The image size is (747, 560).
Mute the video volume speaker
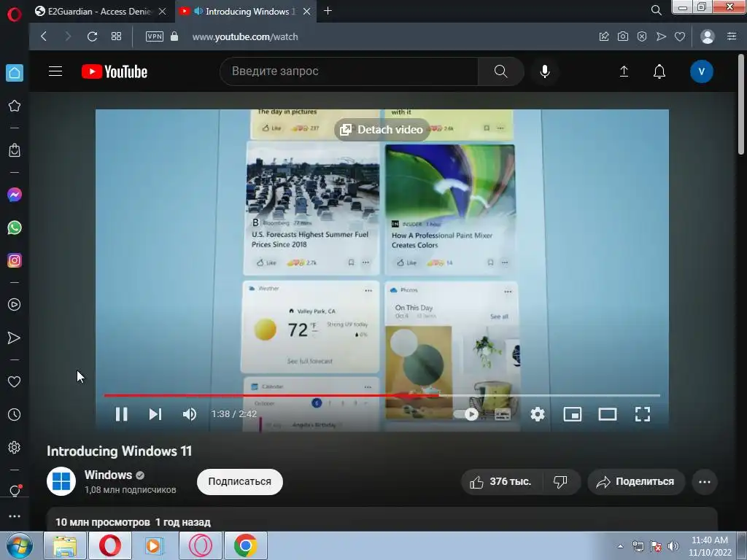[190, 414]
